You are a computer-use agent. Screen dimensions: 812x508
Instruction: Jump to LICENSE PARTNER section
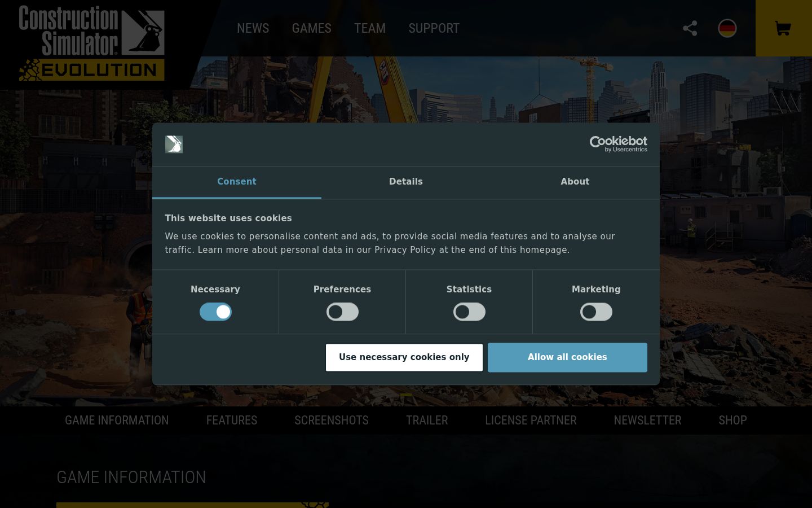[x=531, y=421]
